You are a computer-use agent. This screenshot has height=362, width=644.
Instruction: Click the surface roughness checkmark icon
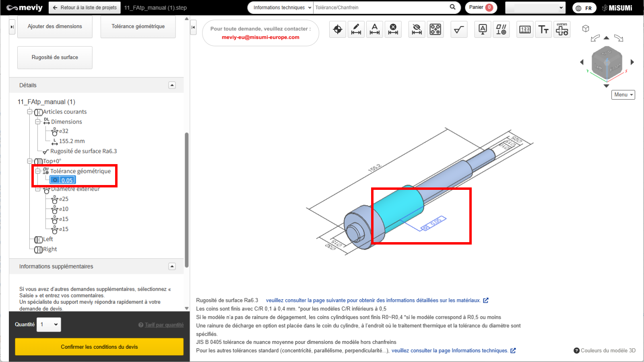coord(459,29)
